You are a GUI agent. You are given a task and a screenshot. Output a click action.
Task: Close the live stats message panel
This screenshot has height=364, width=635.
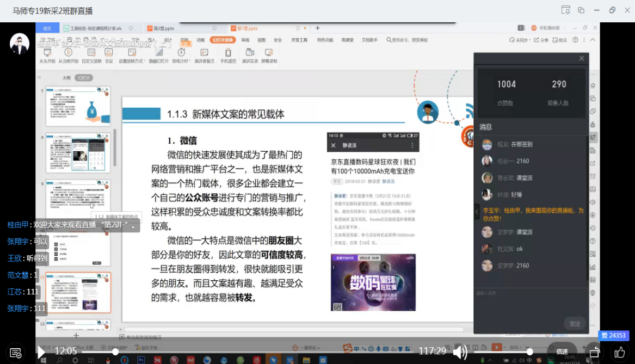click(582, 58)
